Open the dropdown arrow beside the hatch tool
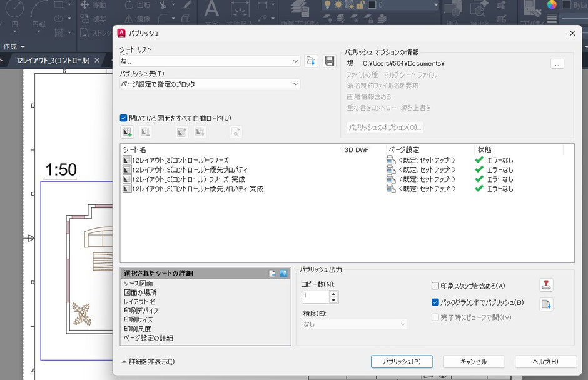588x380 pixels. (x=69, y=32)
